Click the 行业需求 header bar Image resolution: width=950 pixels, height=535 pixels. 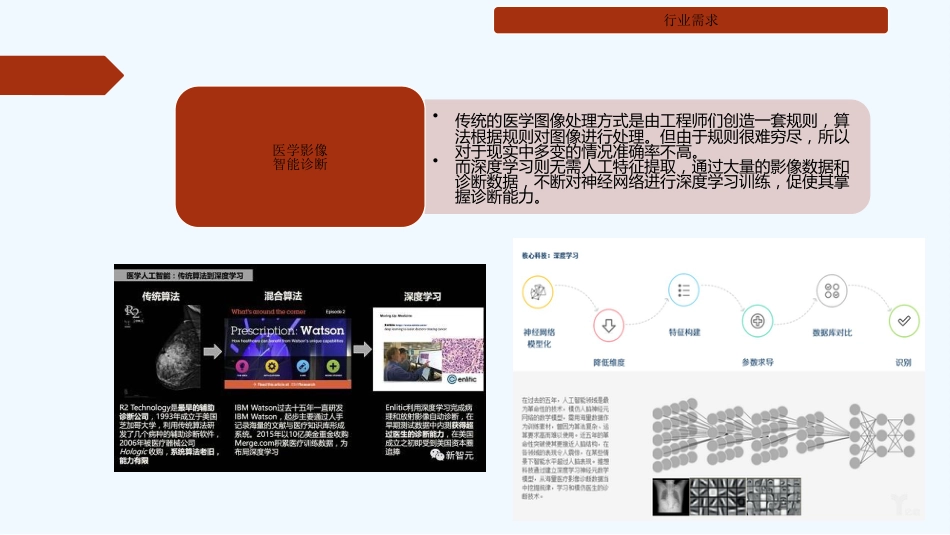[691, 20]
